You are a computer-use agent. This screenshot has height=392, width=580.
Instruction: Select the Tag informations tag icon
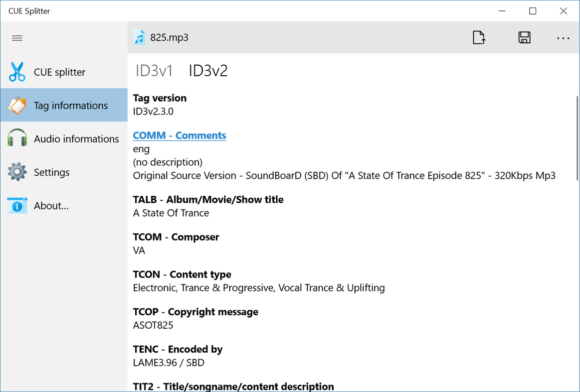pyautogui.click(x=17, y=105)
